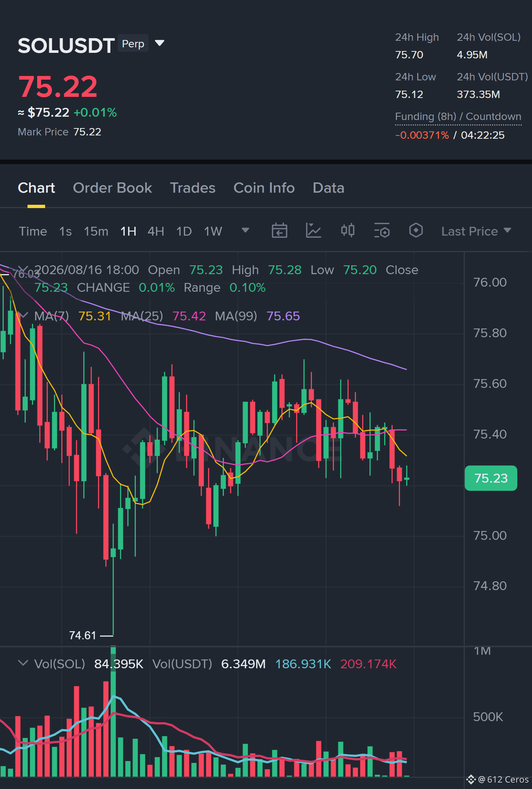Tap the MA(25) value 75.42
Image resolution: width=532 pixels, height=789 pixels.
pos(189,316)
